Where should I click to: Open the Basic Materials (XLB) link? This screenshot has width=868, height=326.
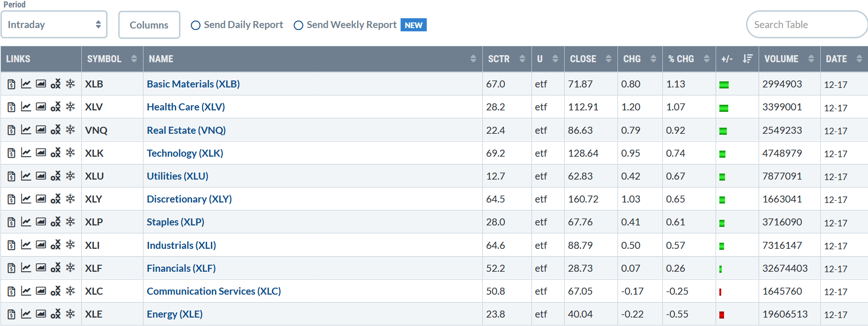tap(193, 84)
